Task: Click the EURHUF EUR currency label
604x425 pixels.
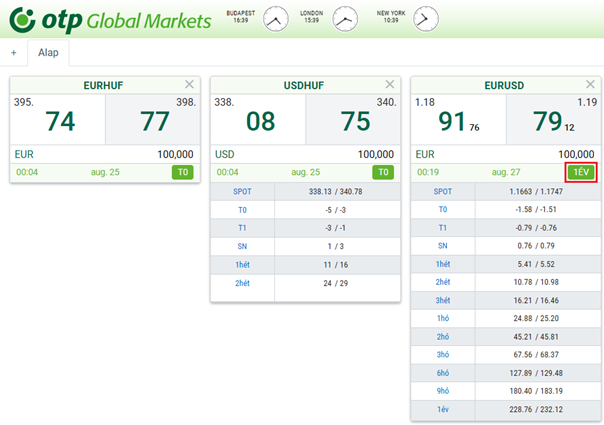Action: (24, 155)
